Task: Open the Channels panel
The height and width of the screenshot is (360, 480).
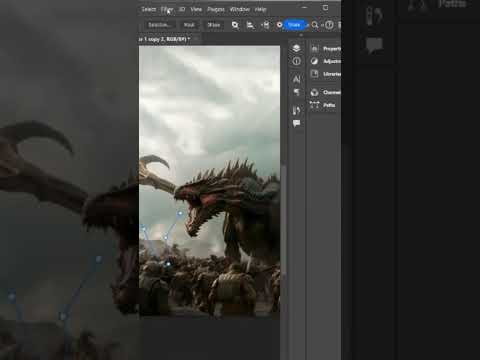Action: [x=326, y=92]
